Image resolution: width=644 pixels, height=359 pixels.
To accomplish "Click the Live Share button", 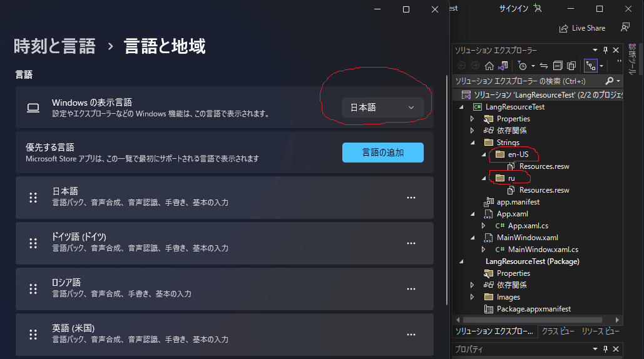I will click(x=583, y=28).
